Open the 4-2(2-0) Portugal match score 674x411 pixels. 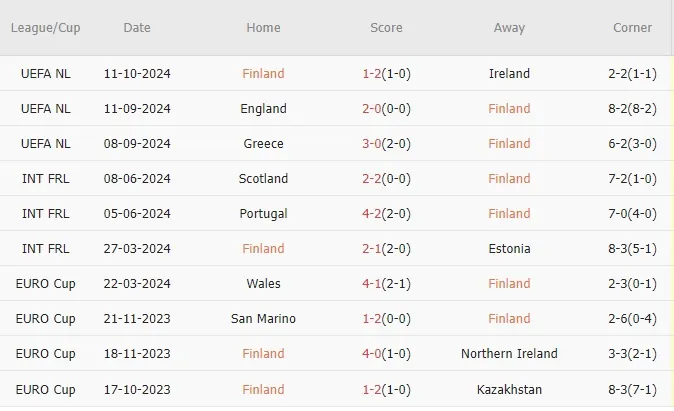pyautogui.click(x=386, y=214)
